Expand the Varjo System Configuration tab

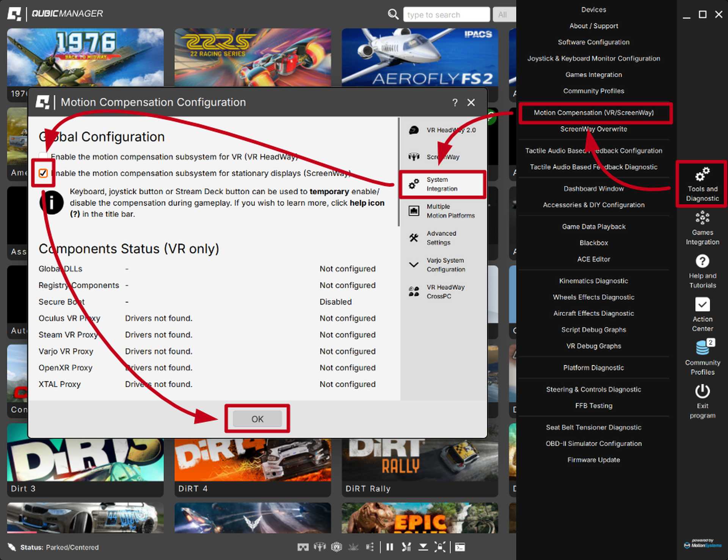(442, 265)
